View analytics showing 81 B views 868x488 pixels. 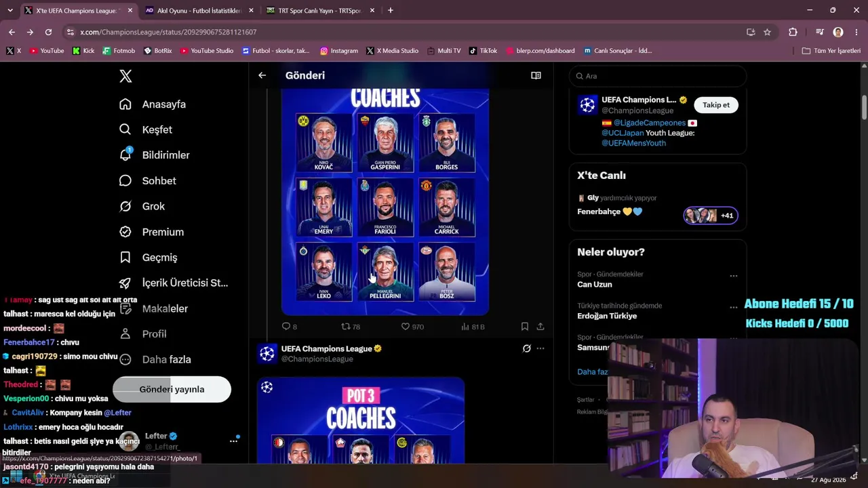tap(473, 327)
